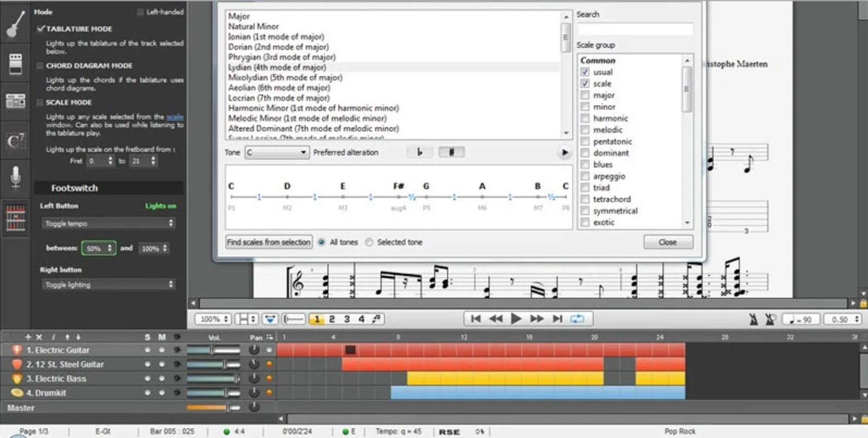Jump to the last bar in transport
The image size is (868, 438).
(x=557, y=319)
